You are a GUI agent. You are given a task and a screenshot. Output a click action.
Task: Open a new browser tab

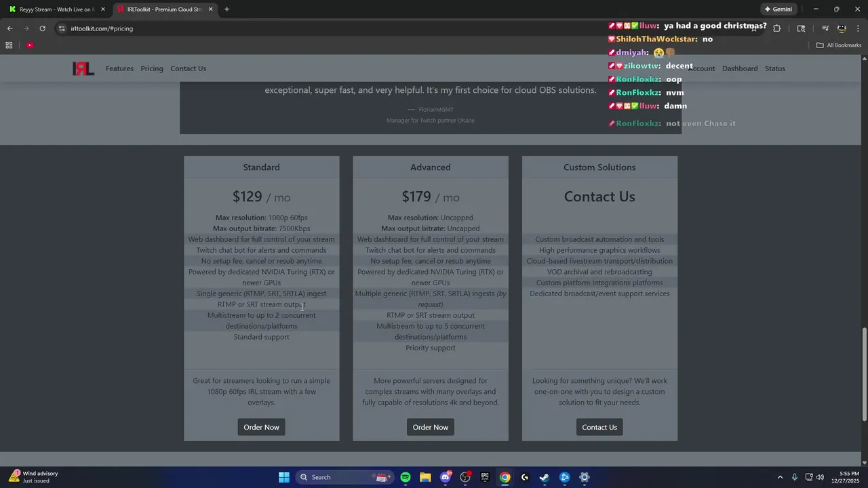tap(226, 9)
